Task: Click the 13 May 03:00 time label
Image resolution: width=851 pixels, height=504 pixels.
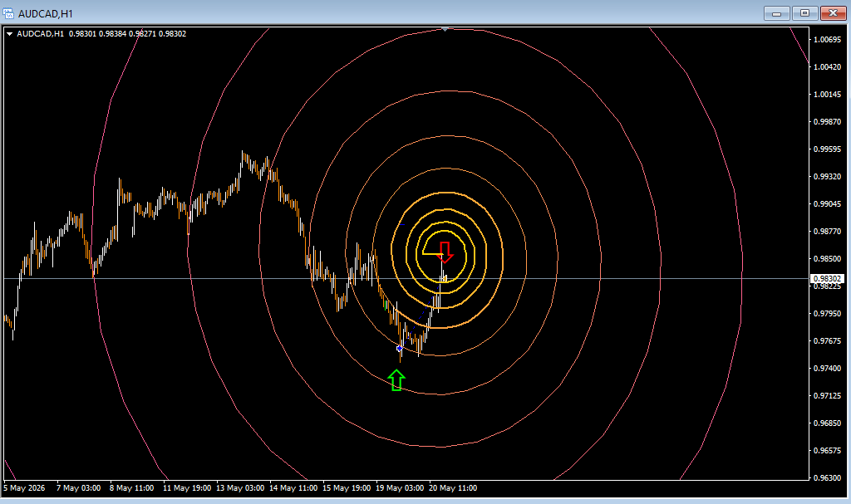Action: click(x=240, y=487)
